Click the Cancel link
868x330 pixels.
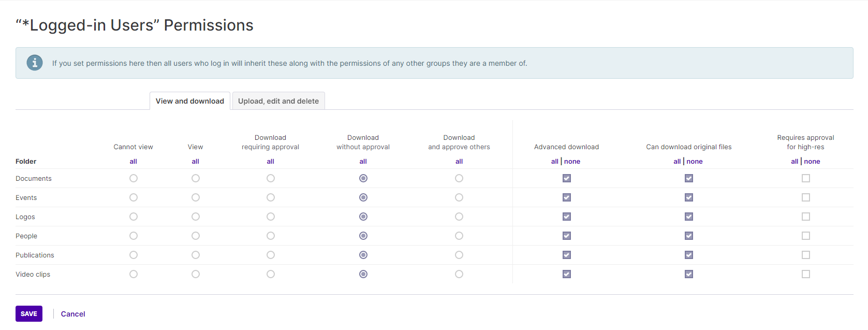73,314
